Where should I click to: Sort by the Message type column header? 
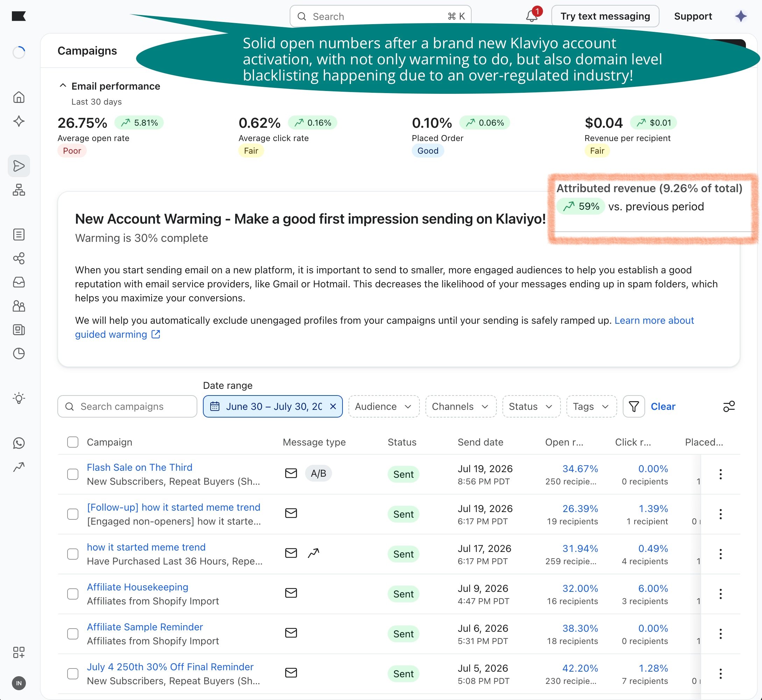click(314, 442)
